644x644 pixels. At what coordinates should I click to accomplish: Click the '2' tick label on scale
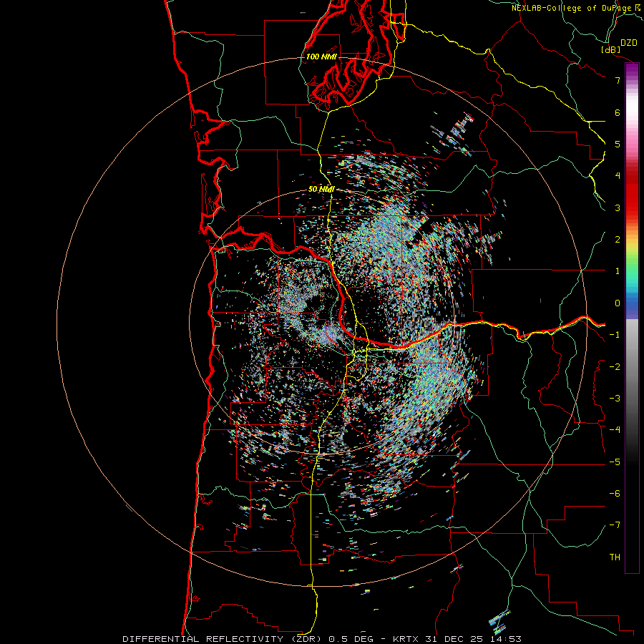618,240
